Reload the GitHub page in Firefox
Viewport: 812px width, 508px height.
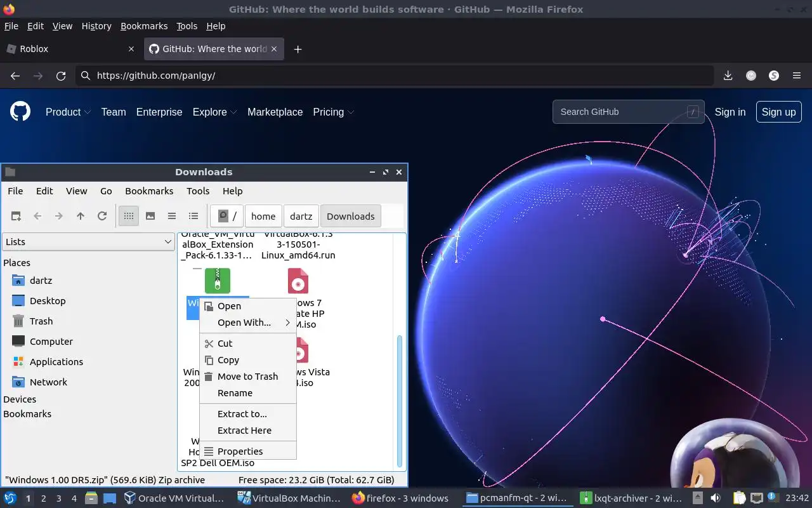61,76
